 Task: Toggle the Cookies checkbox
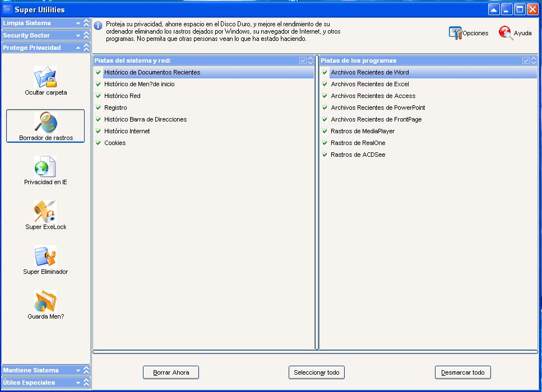click(x=98, y=143)
